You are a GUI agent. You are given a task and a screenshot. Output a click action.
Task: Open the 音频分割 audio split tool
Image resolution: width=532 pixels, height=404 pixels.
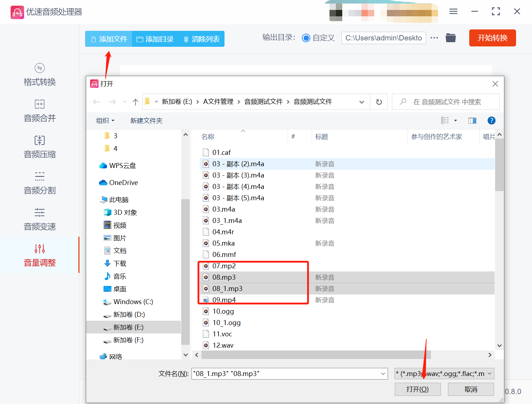(39, 183)
